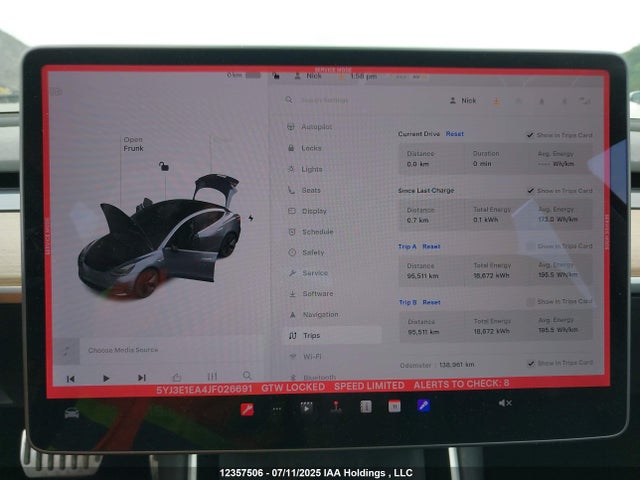Viewport: 640px width, 480px height.
Task: Tap the car controls icon in the bottom bar
Action: (x=72, y=413)
